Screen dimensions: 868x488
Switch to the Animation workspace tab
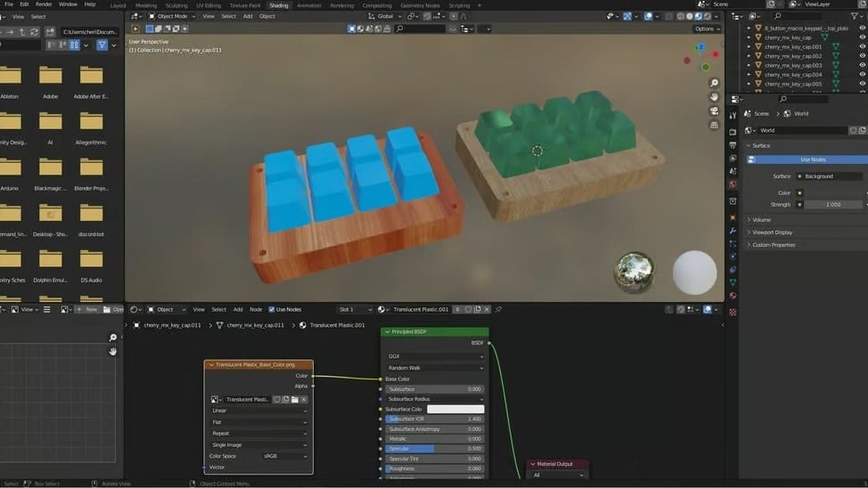pyautogui.click(x=309, y=5)
